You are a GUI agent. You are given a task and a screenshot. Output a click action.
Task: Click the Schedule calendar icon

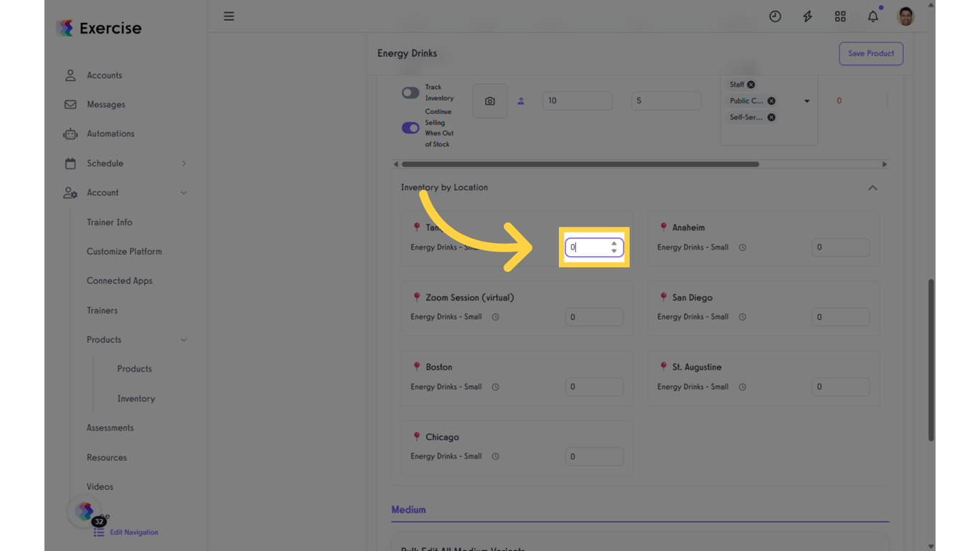coord(69,163)
